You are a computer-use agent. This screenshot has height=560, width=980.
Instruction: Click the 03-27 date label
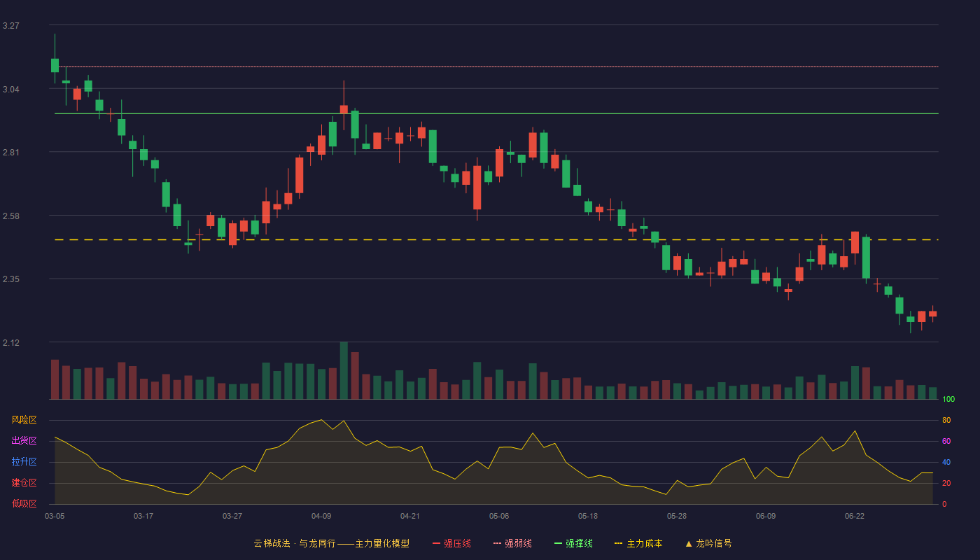point(232,516)
